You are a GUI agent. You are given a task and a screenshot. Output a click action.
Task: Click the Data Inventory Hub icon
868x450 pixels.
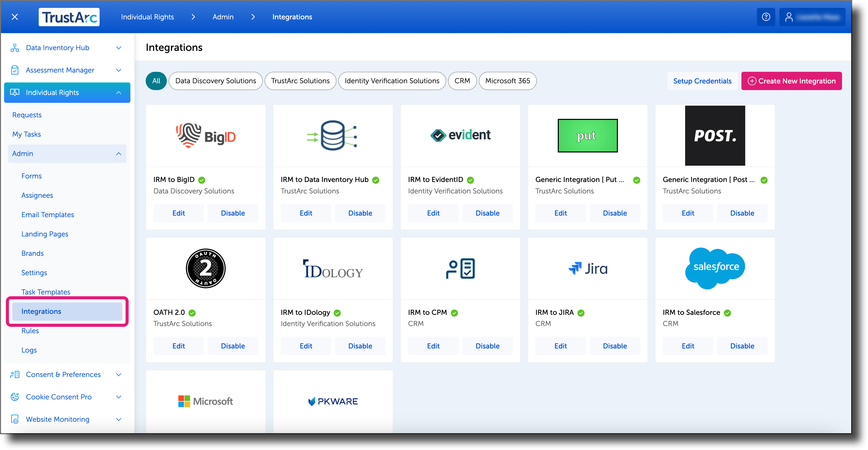pyautogui.click(x=15, y=48)
